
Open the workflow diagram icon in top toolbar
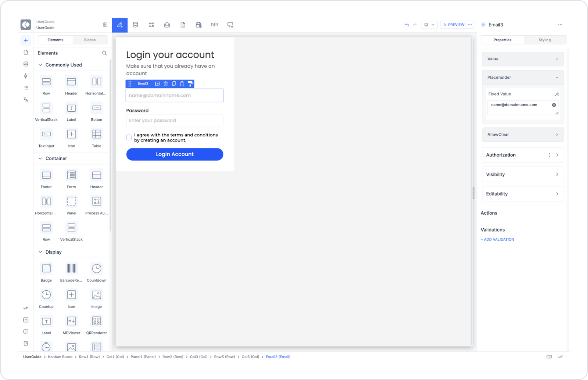pos(151,25)
